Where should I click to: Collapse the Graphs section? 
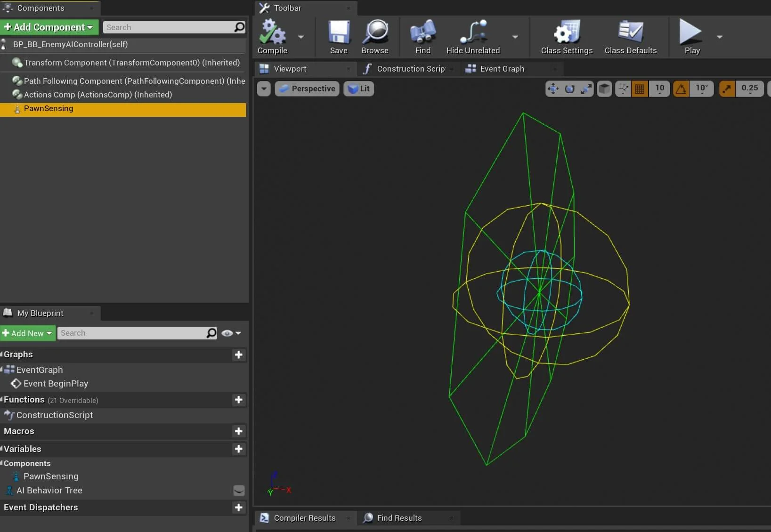(x=2, y=354)
